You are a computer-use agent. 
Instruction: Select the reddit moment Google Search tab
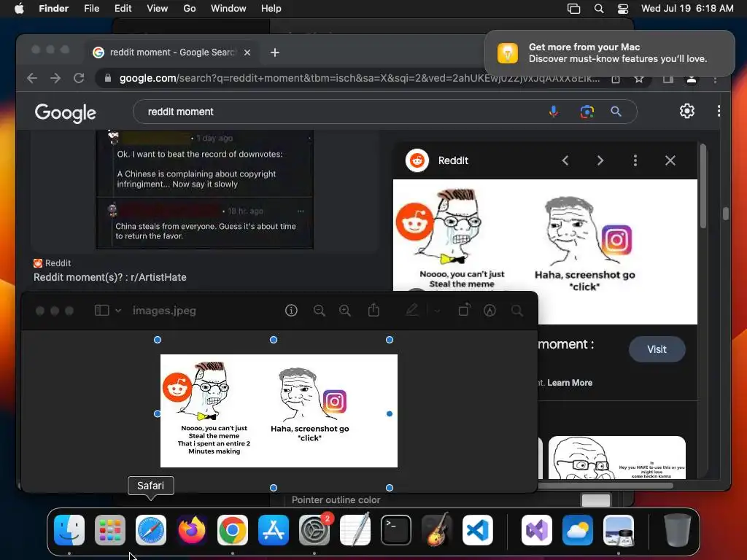[x=172, y=52]
